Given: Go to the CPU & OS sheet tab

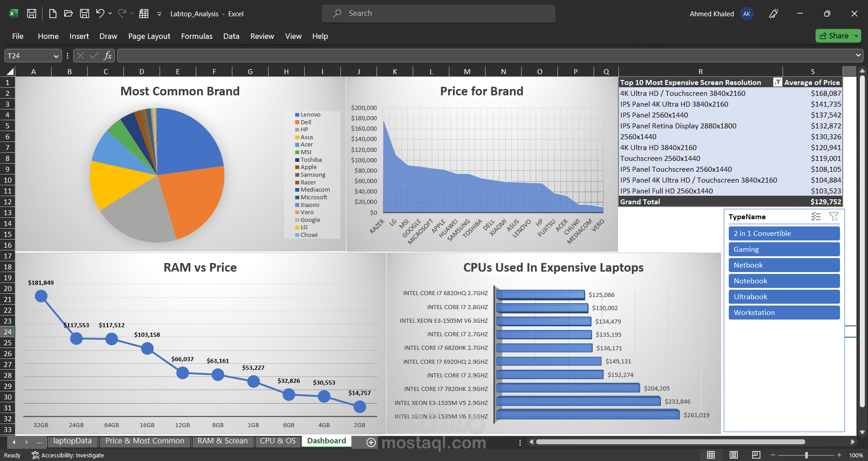Looking at the screenshot, I should pos(278,441).
